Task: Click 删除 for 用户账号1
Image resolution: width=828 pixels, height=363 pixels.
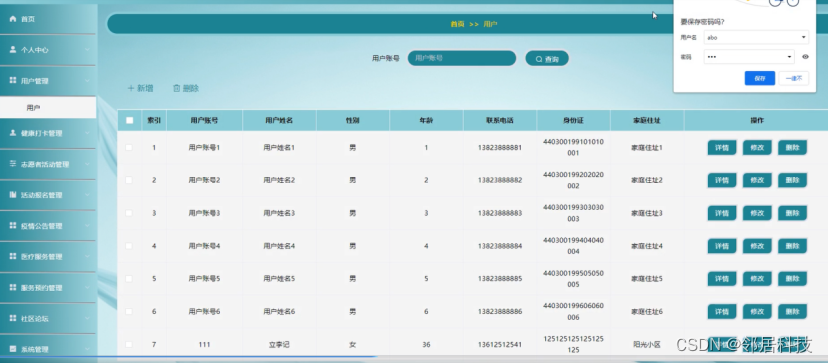Action: tap(792, 148)
